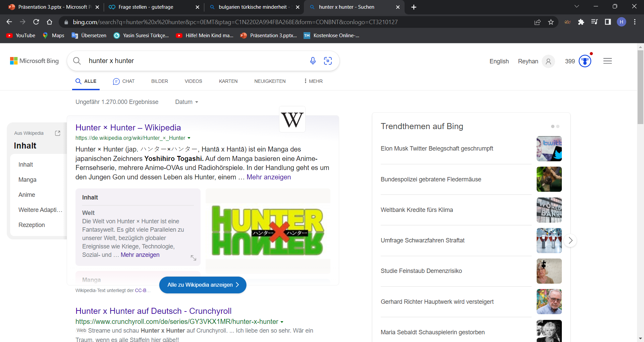Open the Bing hamburger menu
The height and width of the screenshot is (342, 644).
[x=607, y=61]
